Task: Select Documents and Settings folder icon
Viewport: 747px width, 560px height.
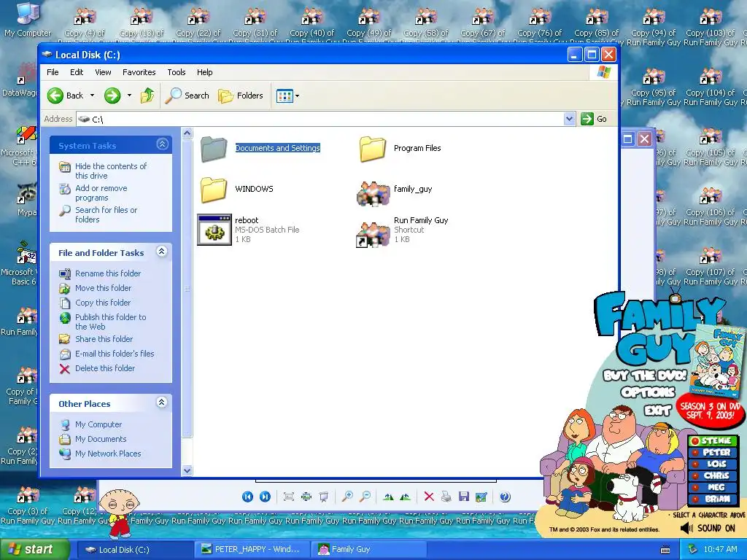Action: [214, 149]
